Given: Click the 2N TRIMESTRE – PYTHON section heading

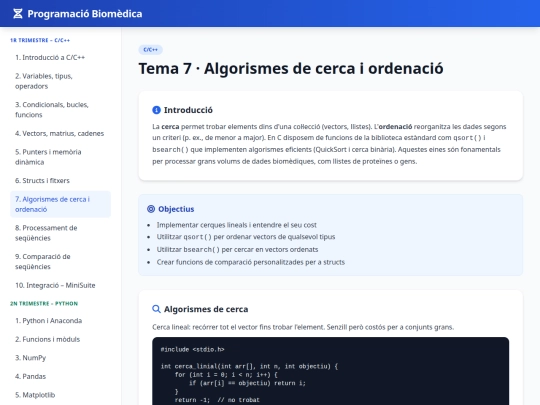Looking at the screenshot, I should tap(44, 303).
